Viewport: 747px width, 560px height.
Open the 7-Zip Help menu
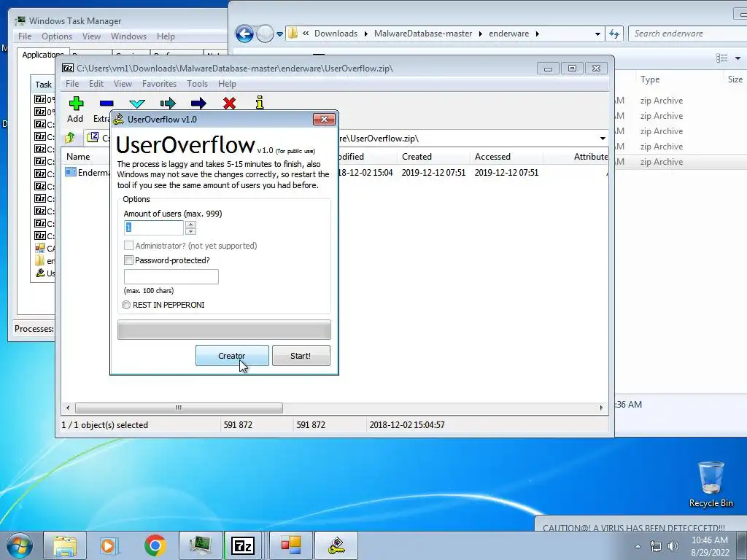[228, 84]
